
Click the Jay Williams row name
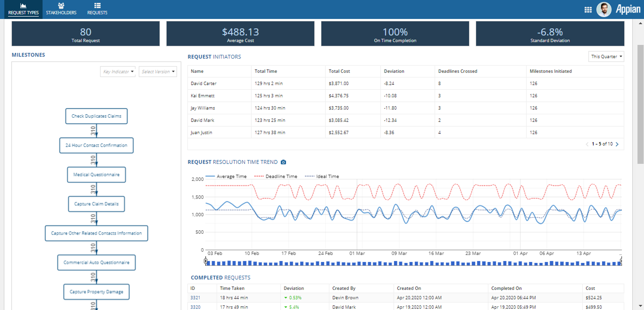[203, 108]
